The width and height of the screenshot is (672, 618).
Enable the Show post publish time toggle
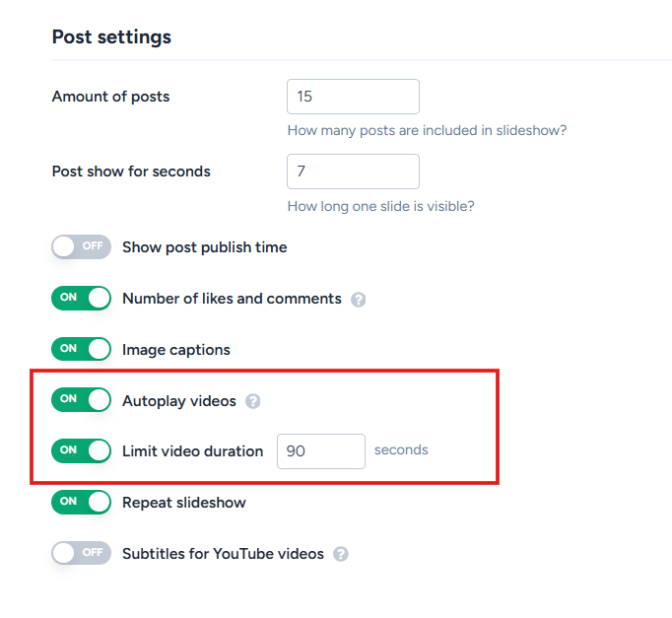82,246
